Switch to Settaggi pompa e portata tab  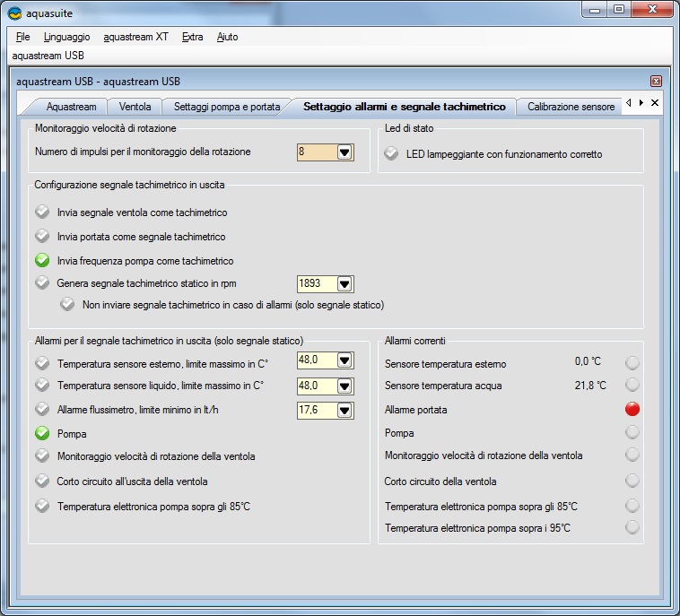[x=226, y=107]
